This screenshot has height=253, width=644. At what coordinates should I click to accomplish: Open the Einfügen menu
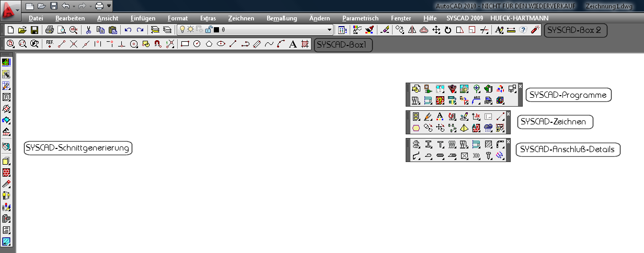[143, 18]
